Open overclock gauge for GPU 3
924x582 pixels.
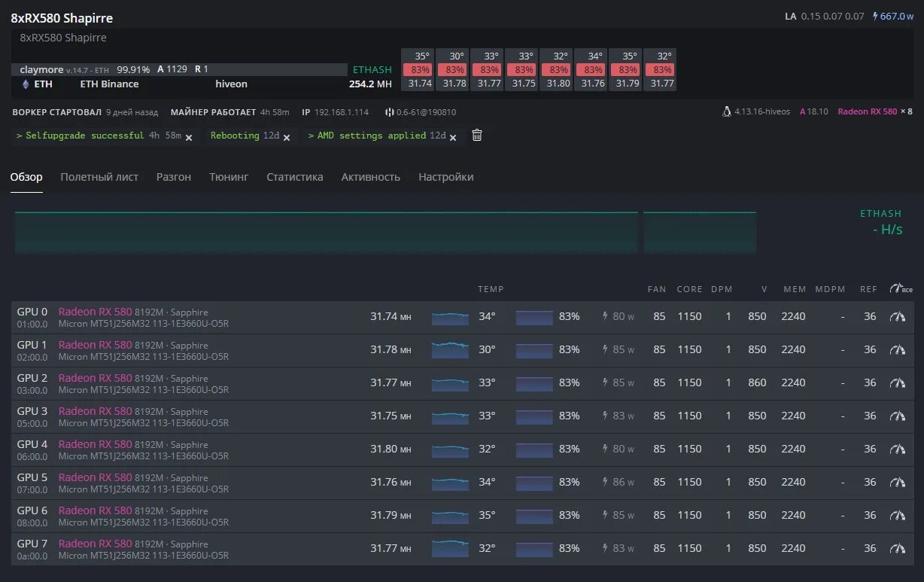pyautogui.click(x=897, y=416)
